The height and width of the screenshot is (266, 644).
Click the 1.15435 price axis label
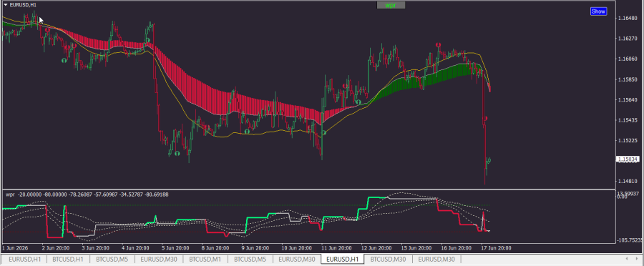(628, 120)
